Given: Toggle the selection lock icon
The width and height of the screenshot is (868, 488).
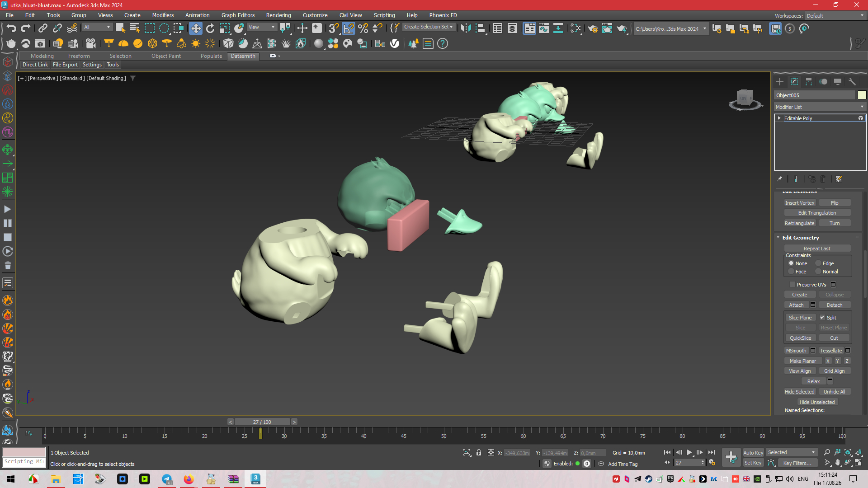Looking at the screenshot, I should pyautogui.click(x=479, y=452).
